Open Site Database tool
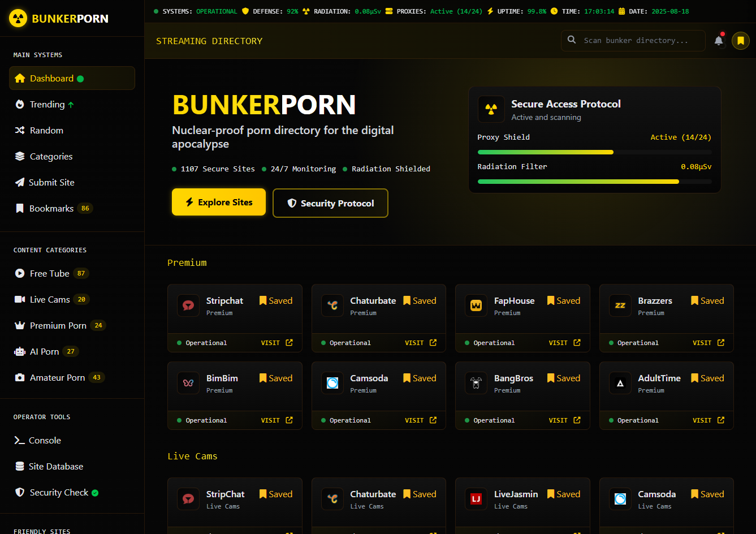The image size is (756, 534). click(x=72, y=466)
